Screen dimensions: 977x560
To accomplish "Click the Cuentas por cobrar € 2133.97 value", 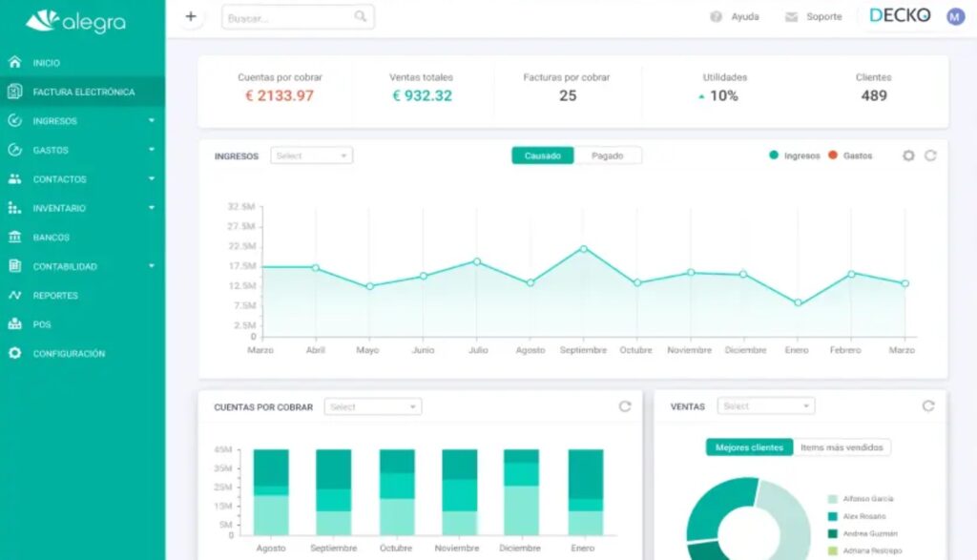I will (280, 95).
